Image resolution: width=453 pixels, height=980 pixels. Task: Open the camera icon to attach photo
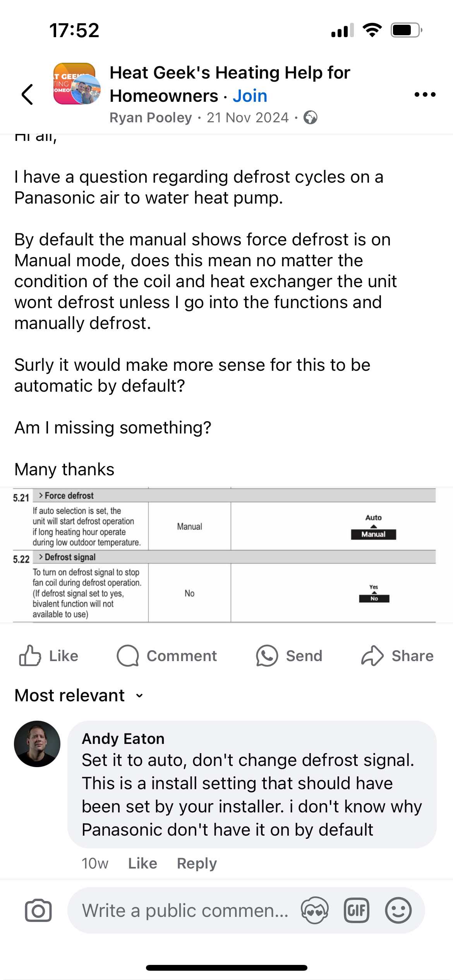coord(38,910)
